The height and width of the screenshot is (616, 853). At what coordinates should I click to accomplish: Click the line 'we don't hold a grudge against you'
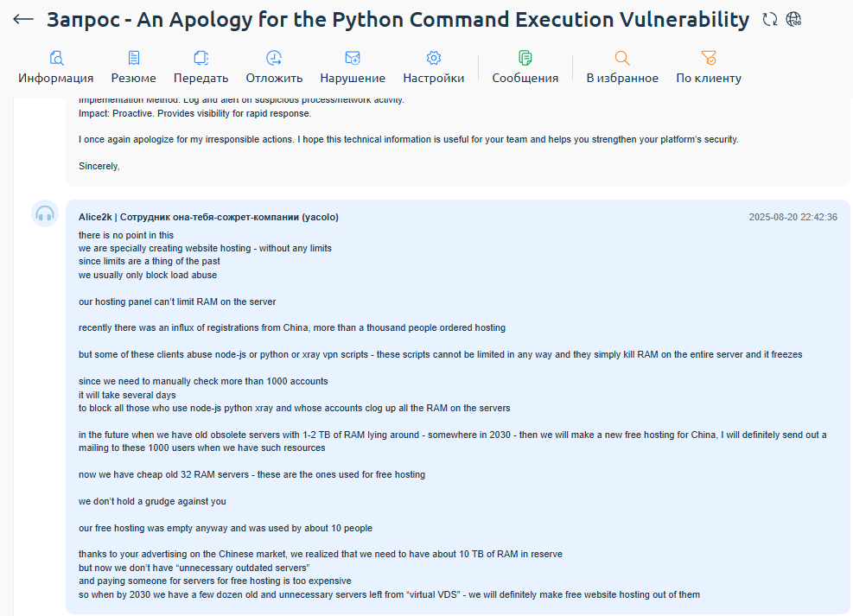click(x=152, y=501)
